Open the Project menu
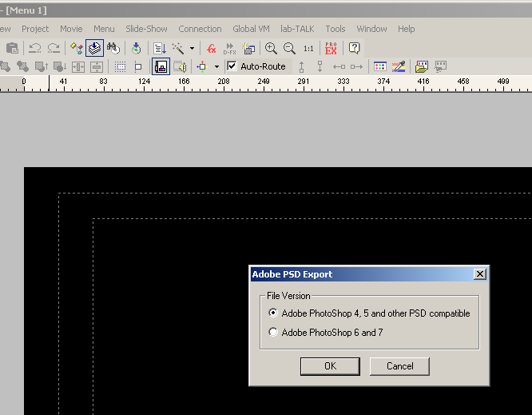Screen dimensions: 532x415 pyautogui.click(x=35, y=29)
